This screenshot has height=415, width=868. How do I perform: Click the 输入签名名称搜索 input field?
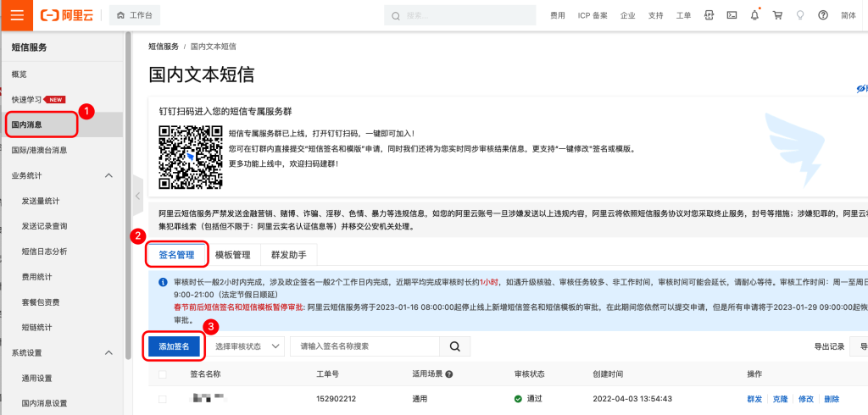[x=364, y=346]
